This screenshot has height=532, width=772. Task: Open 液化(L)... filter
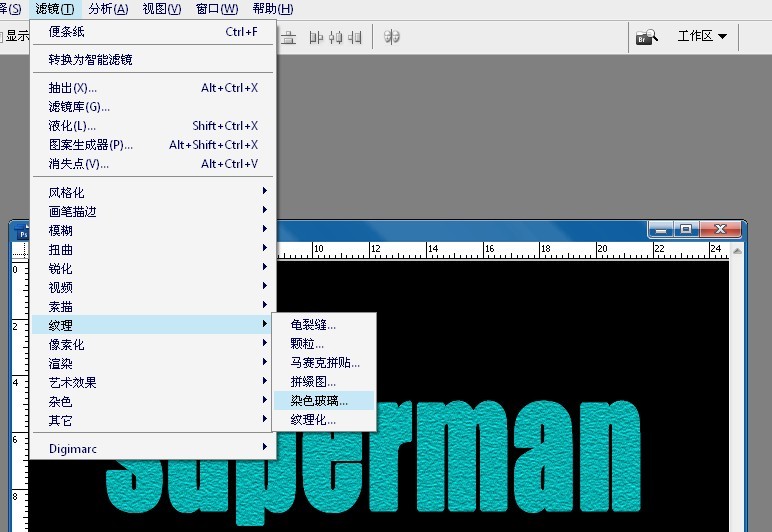(x=153, y=126)
